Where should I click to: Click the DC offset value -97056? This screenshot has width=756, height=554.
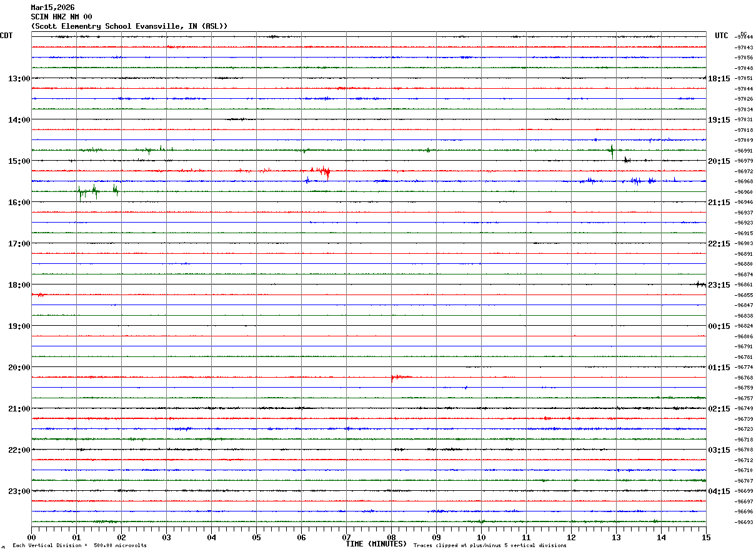[x=744, y=58]
